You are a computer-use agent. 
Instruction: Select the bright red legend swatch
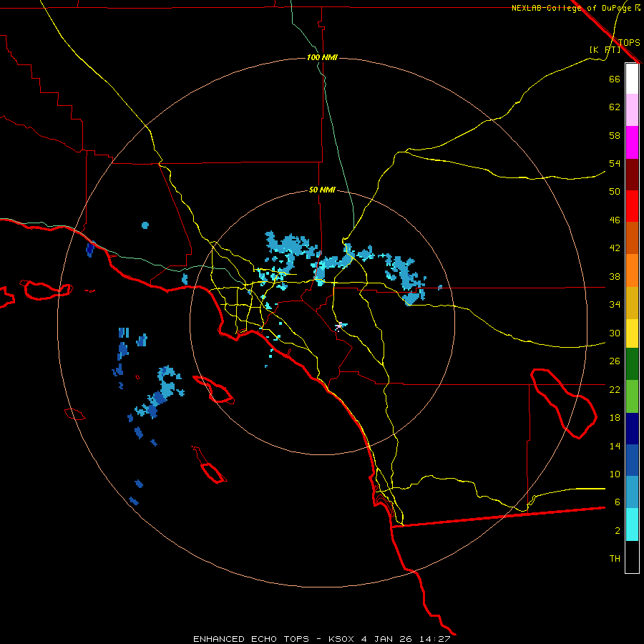coord(632,206)
